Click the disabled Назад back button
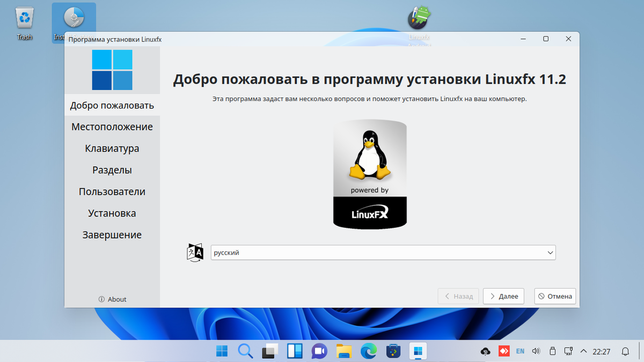 [458, 296]
